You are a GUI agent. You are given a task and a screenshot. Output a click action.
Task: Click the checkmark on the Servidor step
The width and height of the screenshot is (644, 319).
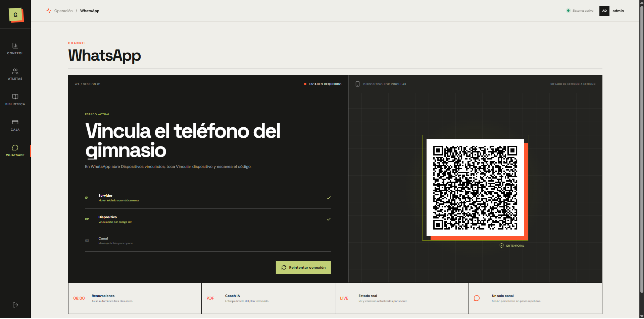point(329,198)
